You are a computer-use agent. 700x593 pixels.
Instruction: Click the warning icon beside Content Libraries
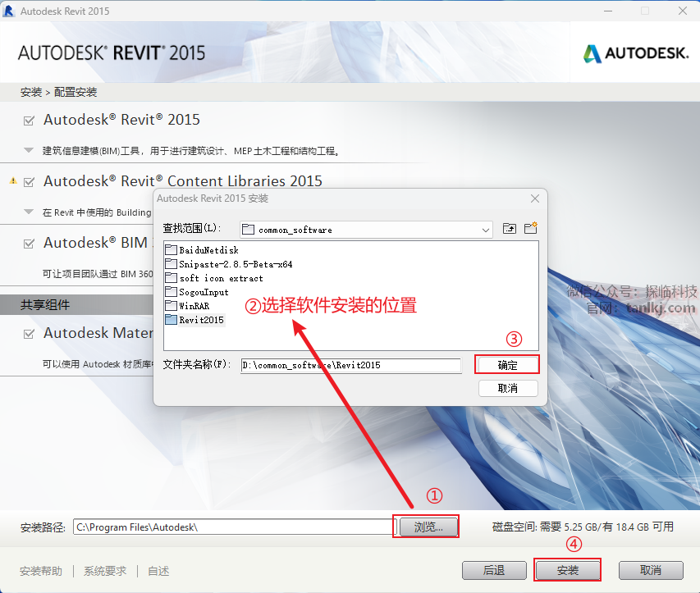[13, 180]
